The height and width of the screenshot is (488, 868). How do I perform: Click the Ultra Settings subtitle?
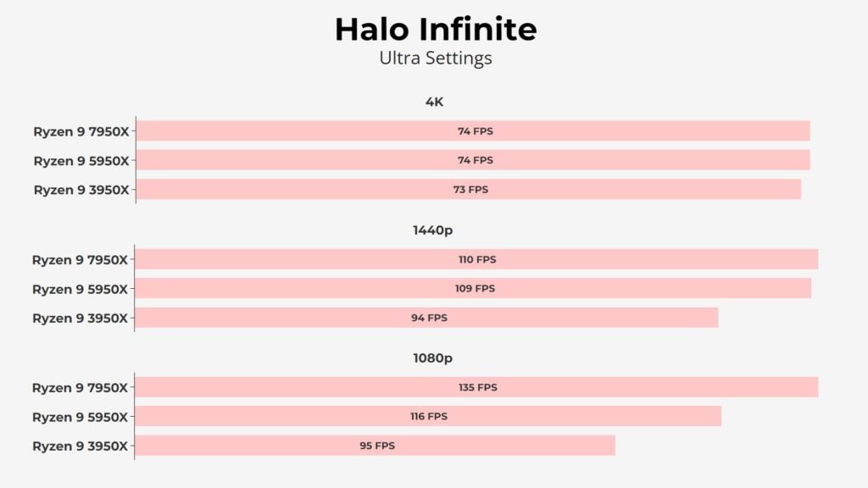pos(435,58)
